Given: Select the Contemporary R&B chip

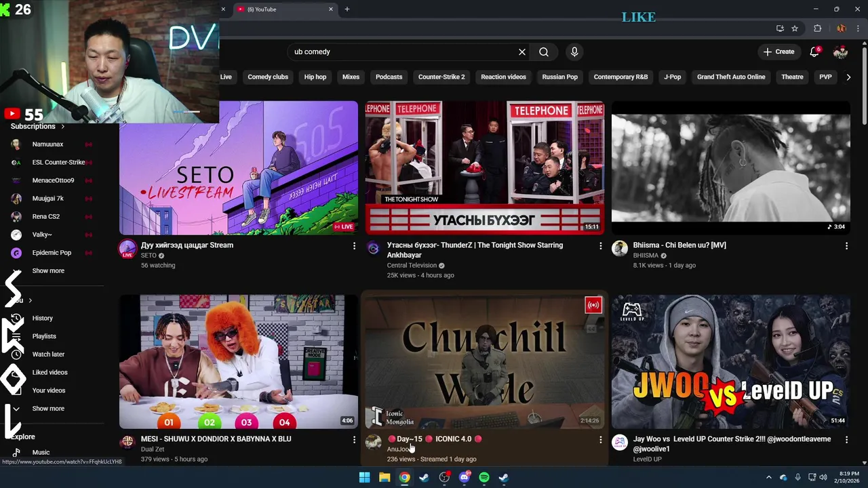Looking at the screenshot, I should pos(620,77).
